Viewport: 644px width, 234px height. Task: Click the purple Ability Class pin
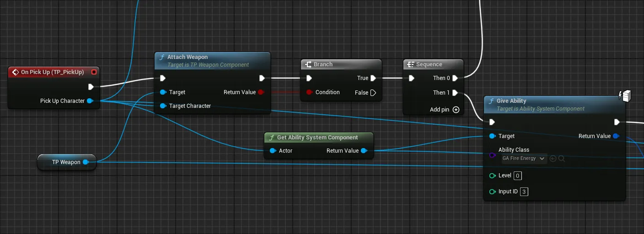pyautogui.click(x=492, y=155)
